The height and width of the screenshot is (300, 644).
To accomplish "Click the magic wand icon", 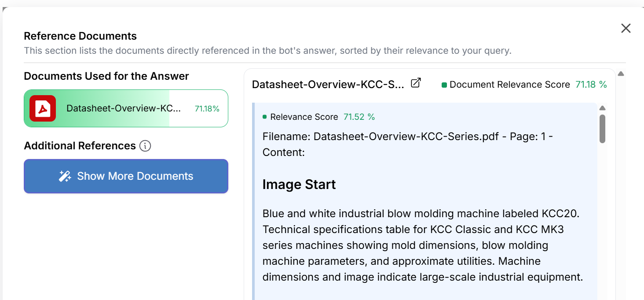I will [65, 176].
